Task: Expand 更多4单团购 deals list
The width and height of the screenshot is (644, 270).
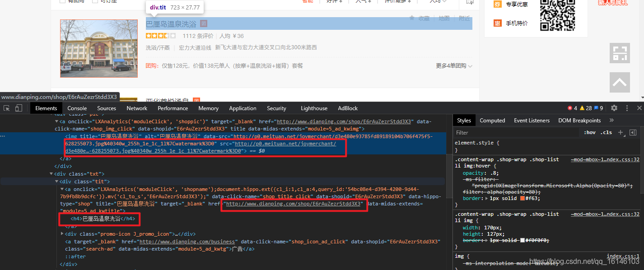Action: pos(454,66)
